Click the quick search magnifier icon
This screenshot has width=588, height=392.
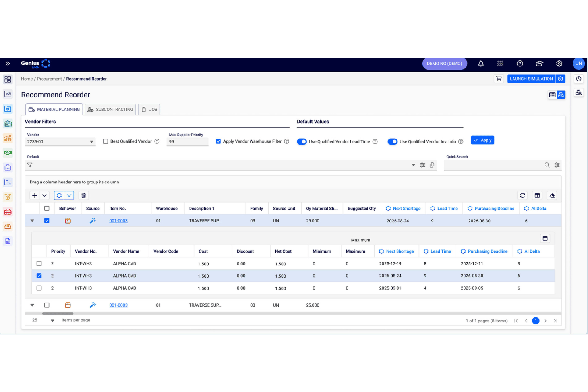[x=547, y=165]
